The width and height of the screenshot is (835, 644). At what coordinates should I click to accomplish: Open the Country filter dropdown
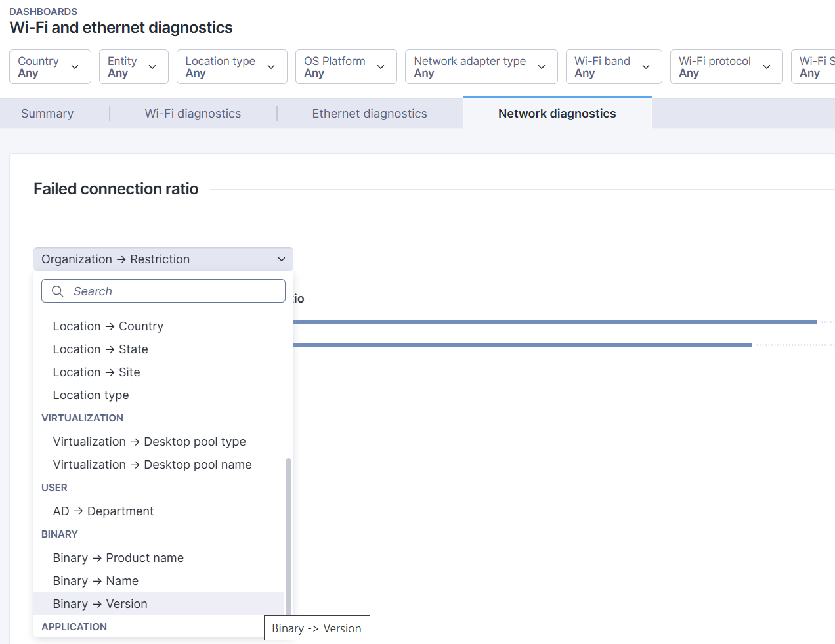click(50, 67)
